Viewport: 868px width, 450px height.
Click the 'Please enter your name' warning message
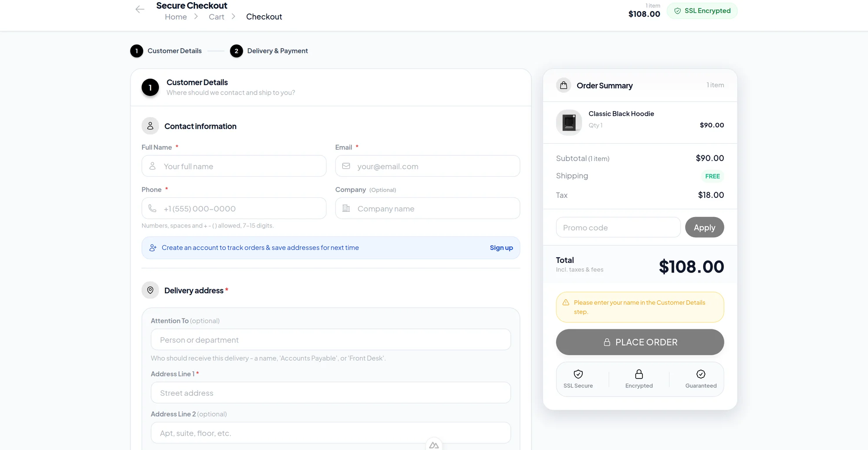pos(639,307)
